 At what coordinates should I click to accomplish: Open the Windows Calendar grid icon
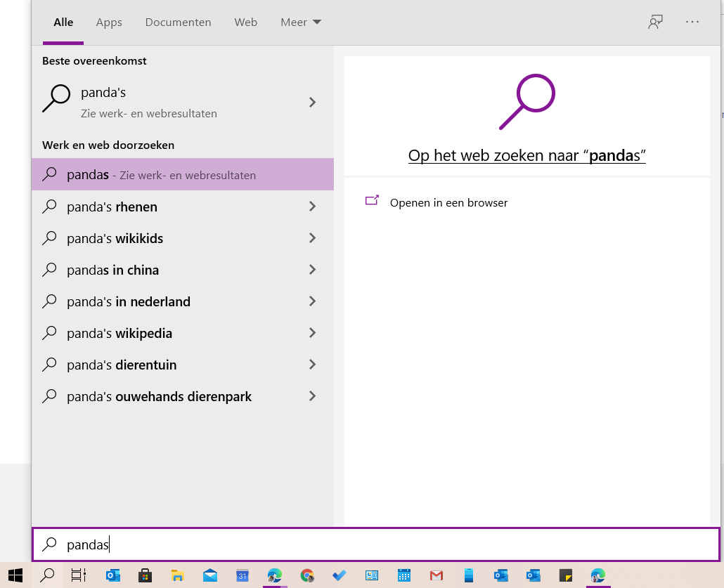coord(404,575)
